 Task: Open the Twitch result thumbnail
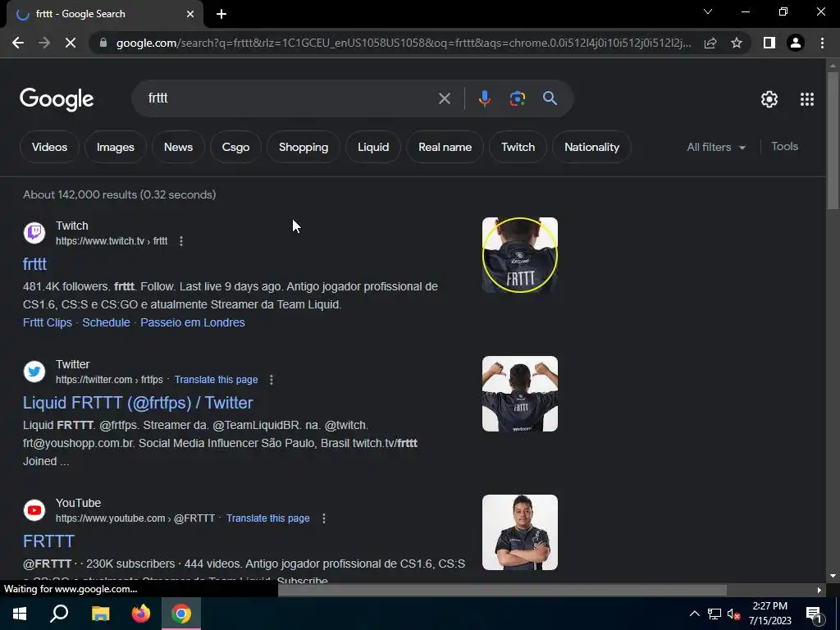coord(519,255)
